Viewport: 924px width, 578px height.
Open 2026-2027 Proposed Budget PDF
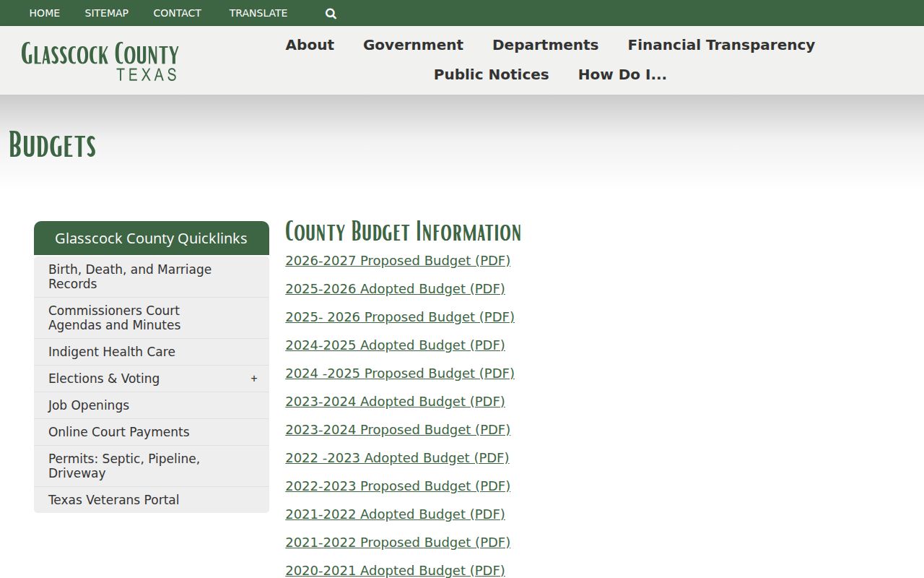pyautogui.click(x=398, y=261)
